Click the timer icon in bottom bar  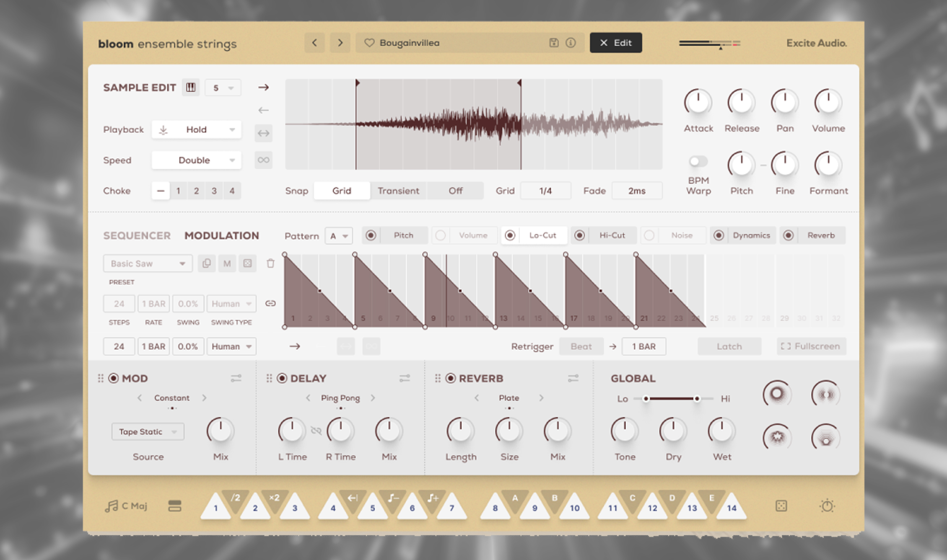click(827, 506)
